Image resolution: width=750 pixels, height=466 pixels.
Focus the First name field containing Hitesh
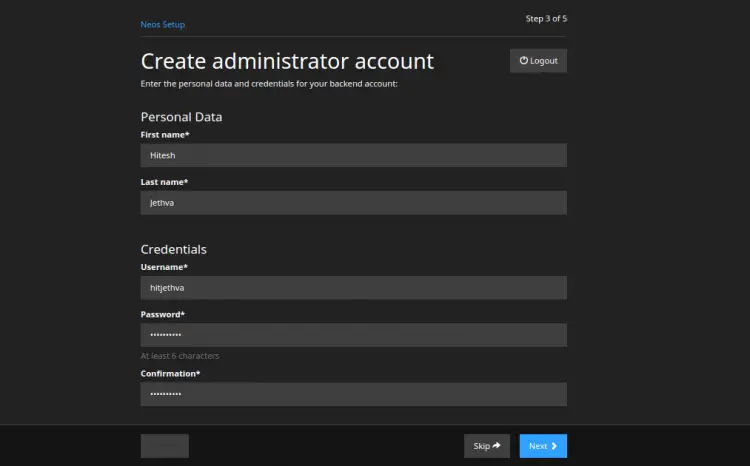coord(354,155)
